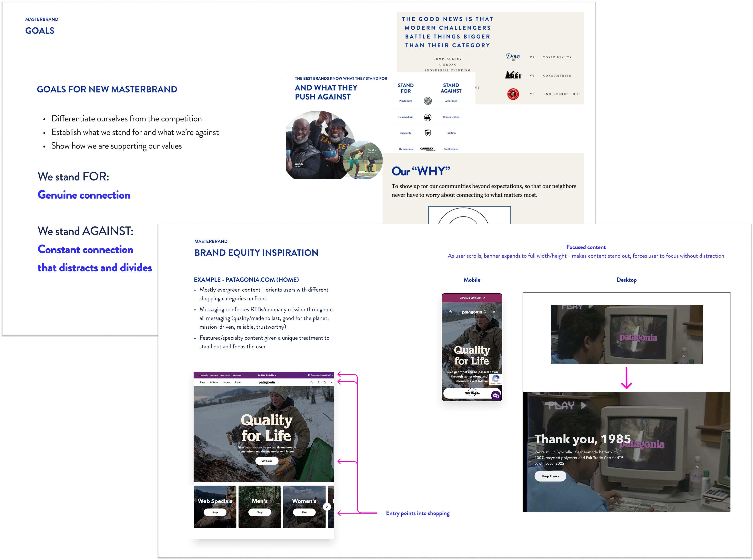753x560 pixels.
Task: Click reCAPTCHA badge in mobile mockup
Action: (x=496, y=379)
